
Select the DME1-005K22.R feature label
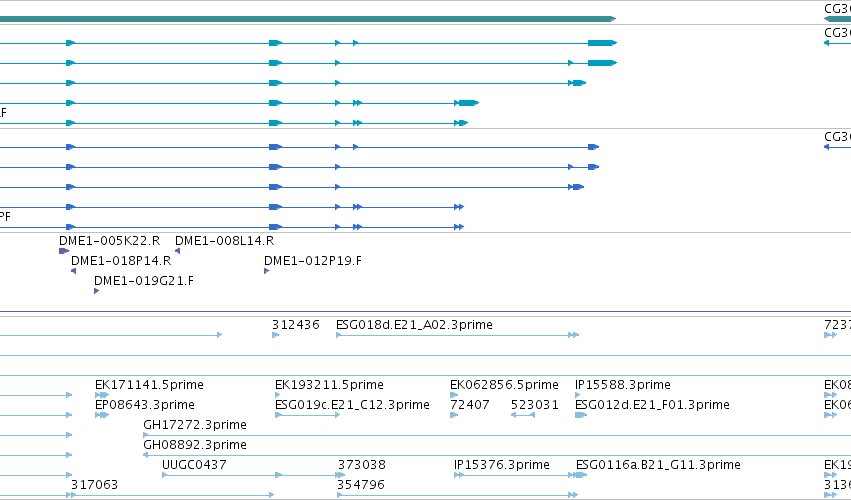point(110,240)
